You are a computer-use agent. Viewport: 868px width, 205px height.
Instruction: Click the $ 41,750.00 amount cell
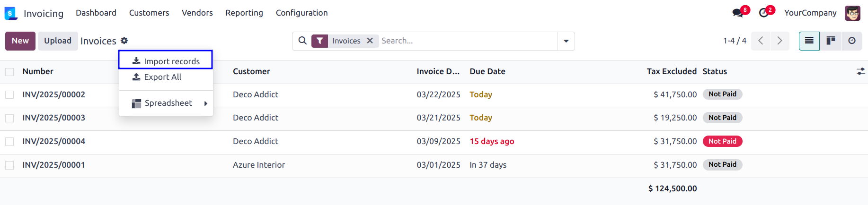coord(675,94)
